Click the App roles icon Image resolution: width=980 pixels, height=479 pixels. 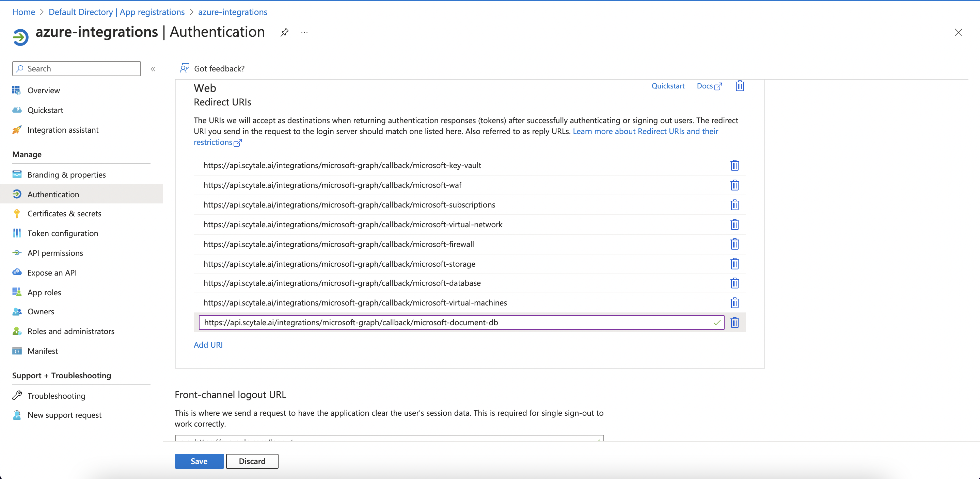coord(17,292)
